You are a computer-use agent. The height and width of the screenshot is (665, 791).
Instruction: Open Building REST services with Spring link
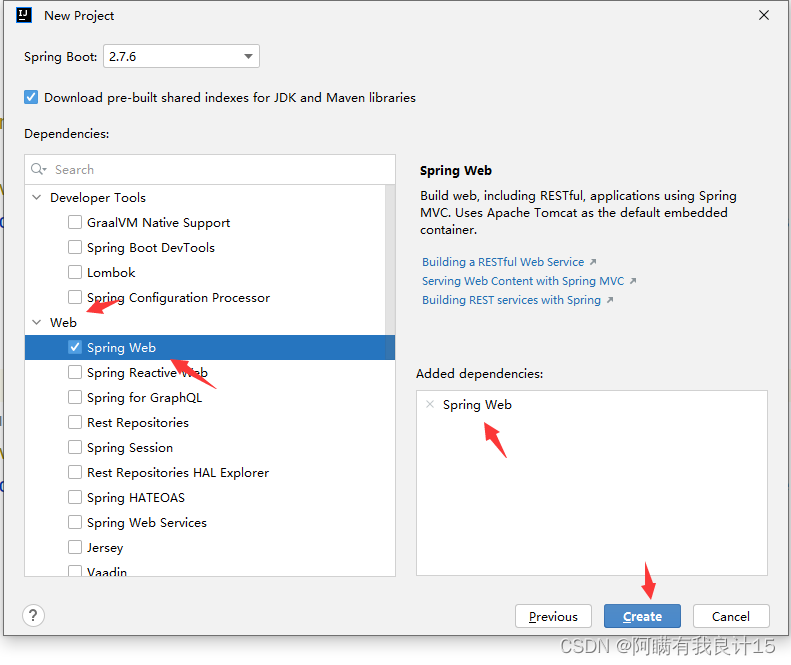pos(512,300)
